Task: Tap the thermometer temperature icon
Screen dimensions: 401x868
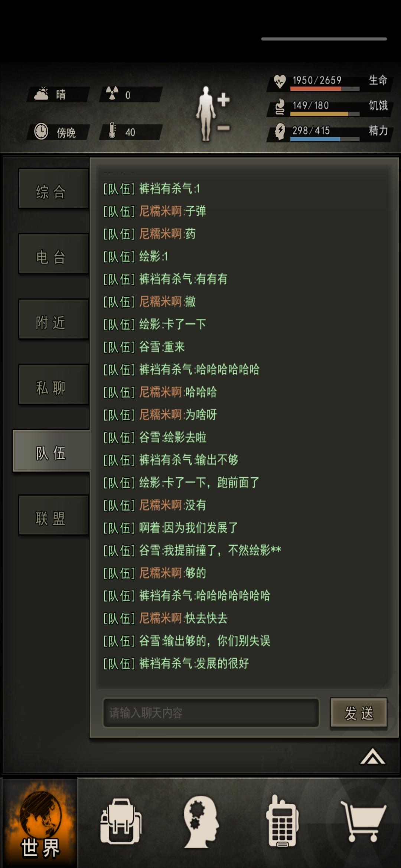Action: 112,131
